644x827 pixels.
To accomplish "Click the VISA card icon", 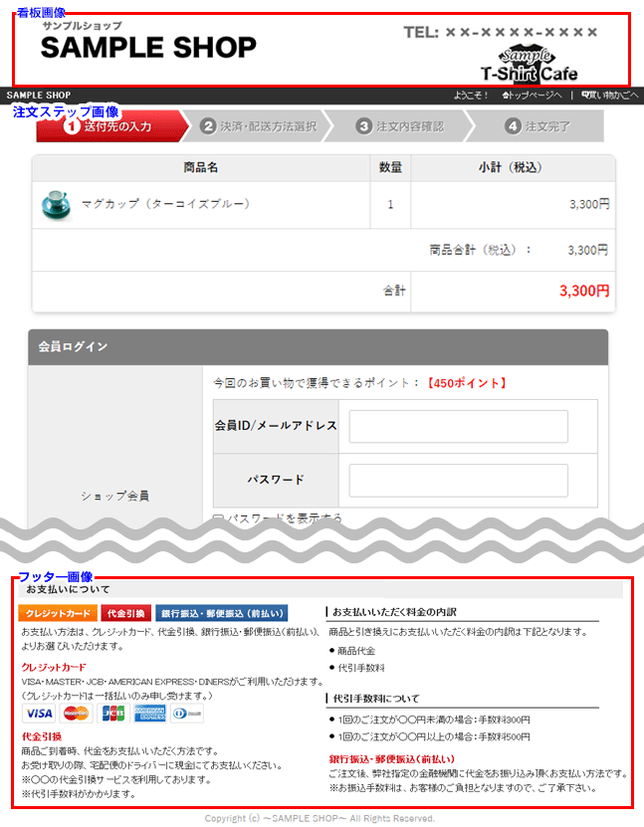I will point(39,714).
